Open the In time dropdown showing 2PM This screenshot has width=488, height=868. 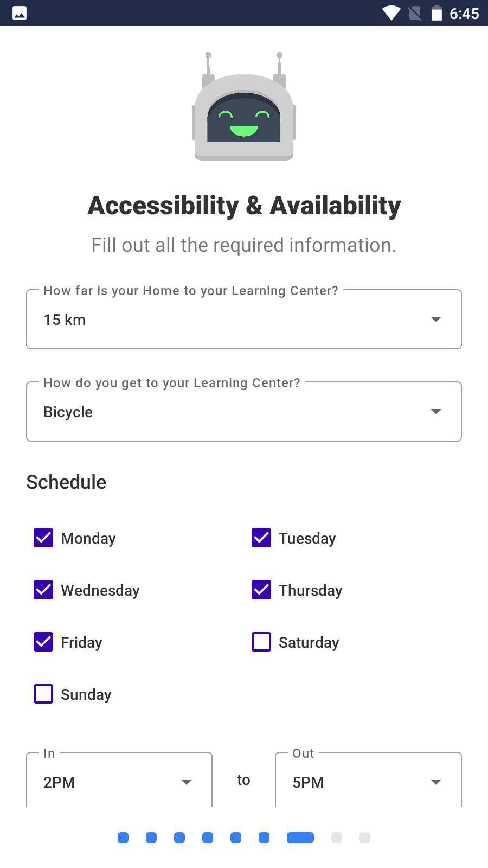click(x=119, y=782)
